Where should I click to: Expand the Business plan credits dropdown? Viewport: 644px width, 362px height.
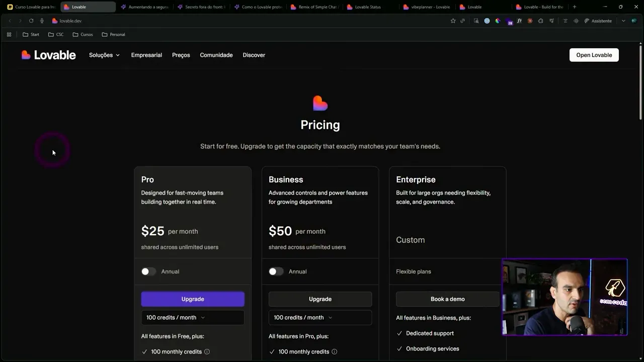[x=320, y=317]
